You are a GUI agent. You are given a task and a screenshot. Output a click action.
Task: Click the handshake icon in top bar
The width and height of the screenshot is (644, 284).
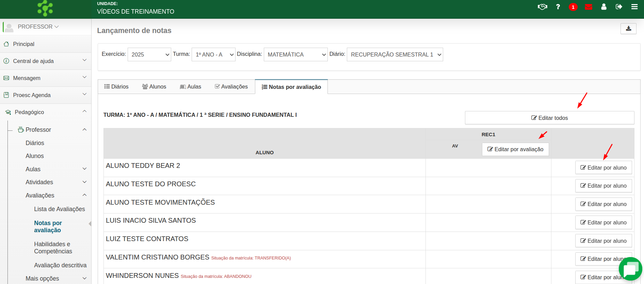542,7
